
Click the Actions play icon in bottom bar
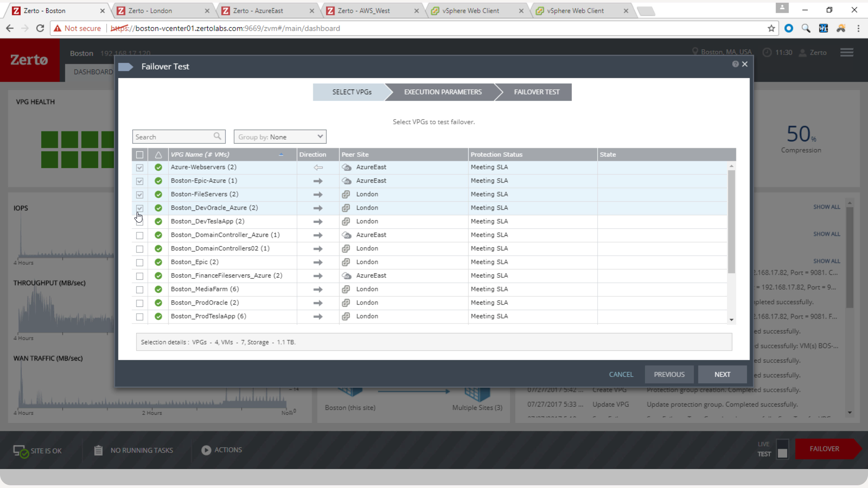pos(206,450)
